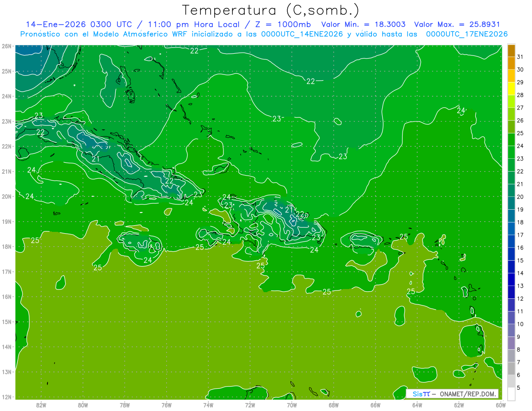Click the 26N latitude axis label

6,46
